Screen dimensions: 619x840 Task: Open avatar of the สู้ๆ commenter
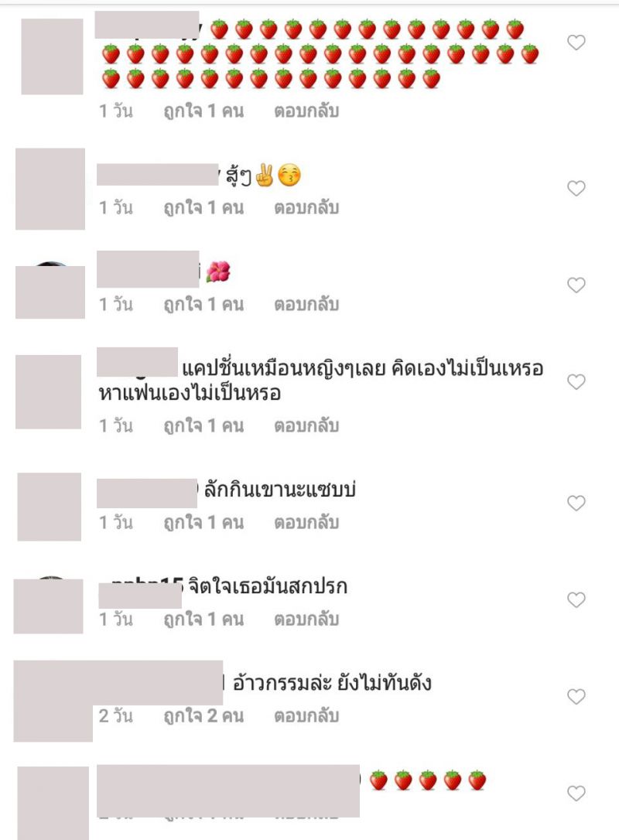(x=50, y=189)
